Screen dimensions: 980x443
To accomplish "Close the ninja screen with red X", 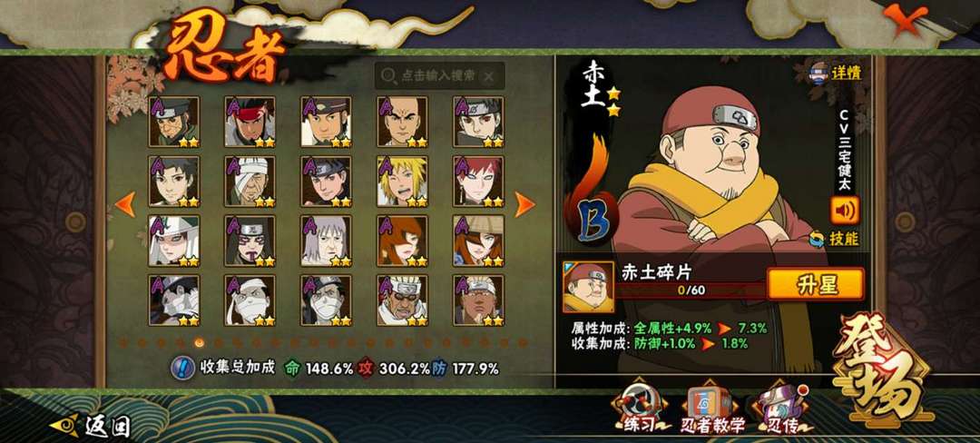I will 905,19.
